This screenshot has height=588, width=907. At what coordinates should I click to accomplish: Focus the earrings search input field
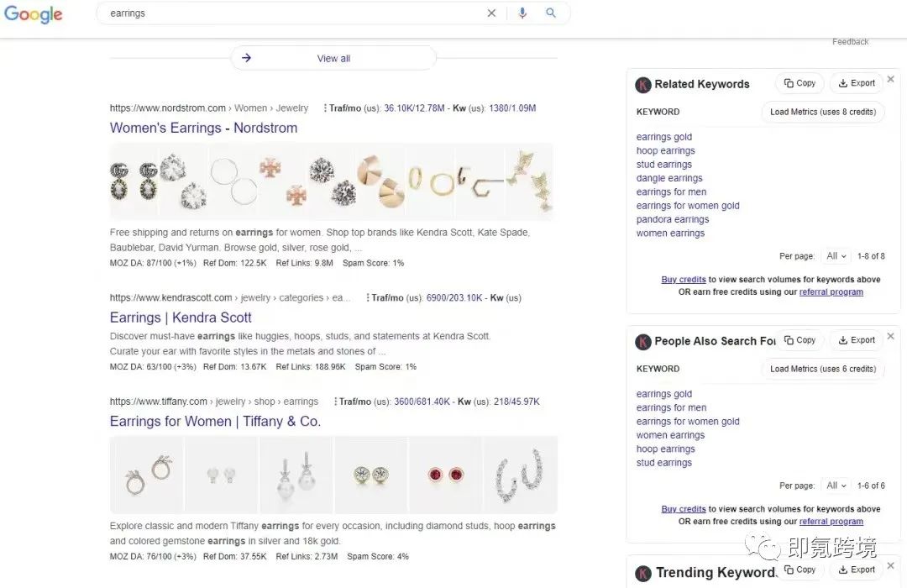(x=292, y=13)
